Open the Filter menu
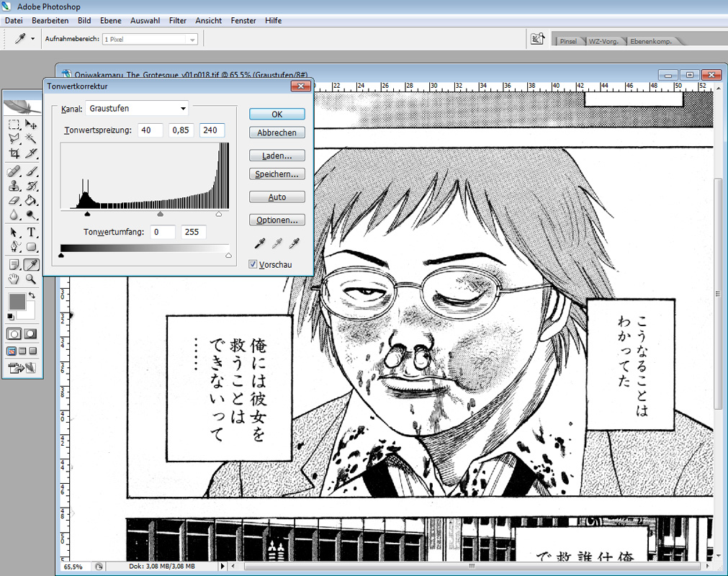Screen dimensions: 728x576 coord(177,20)
